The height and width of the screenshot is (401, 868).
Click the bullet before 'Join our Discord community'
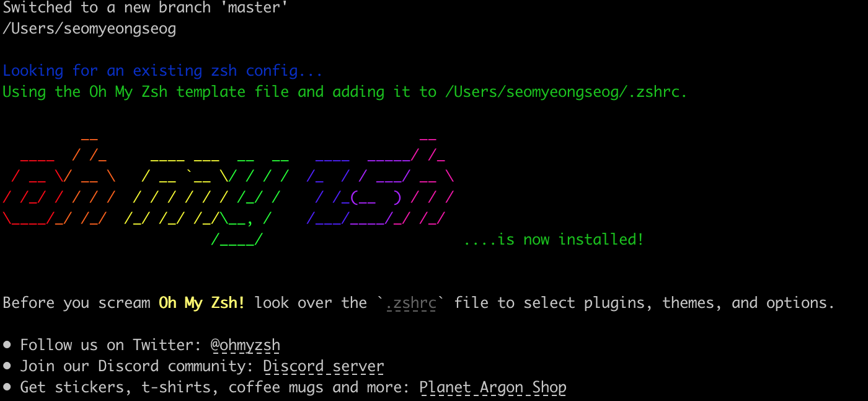click(x=7, y=366)
